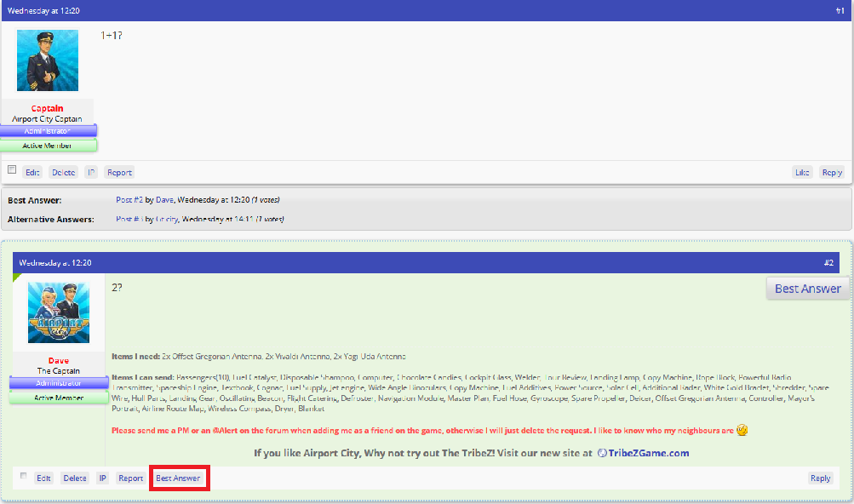Open the Post #2 best answer link
The image size is (854, 504).
(129, 200)
